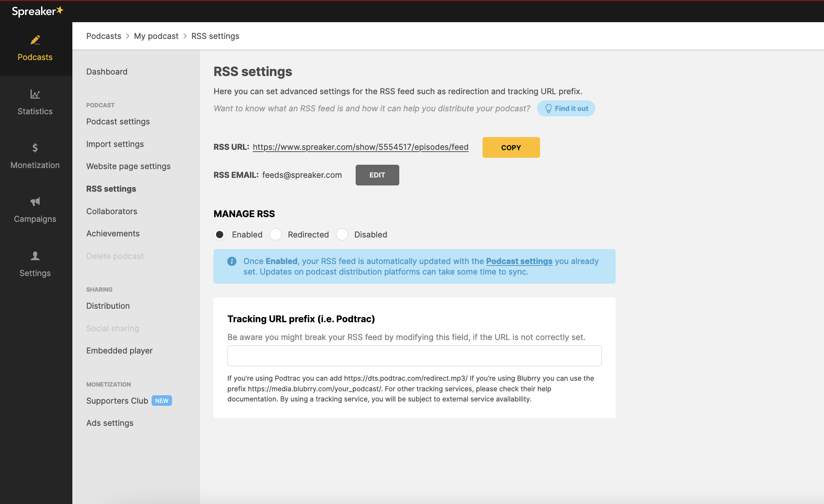Viewport: 824px width, 504px height.
Task: Click the lightbulb icon next to Find it out
Action: [548, 108]
